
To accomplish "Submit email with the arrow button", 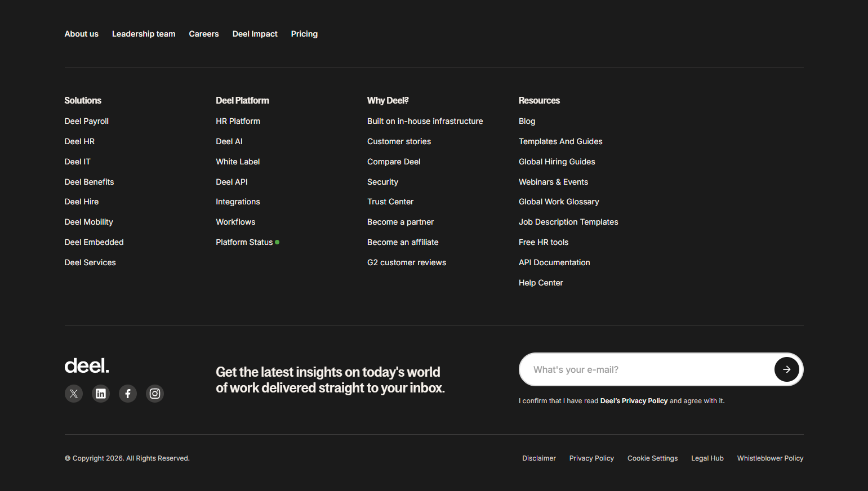I will click(787, 369).
